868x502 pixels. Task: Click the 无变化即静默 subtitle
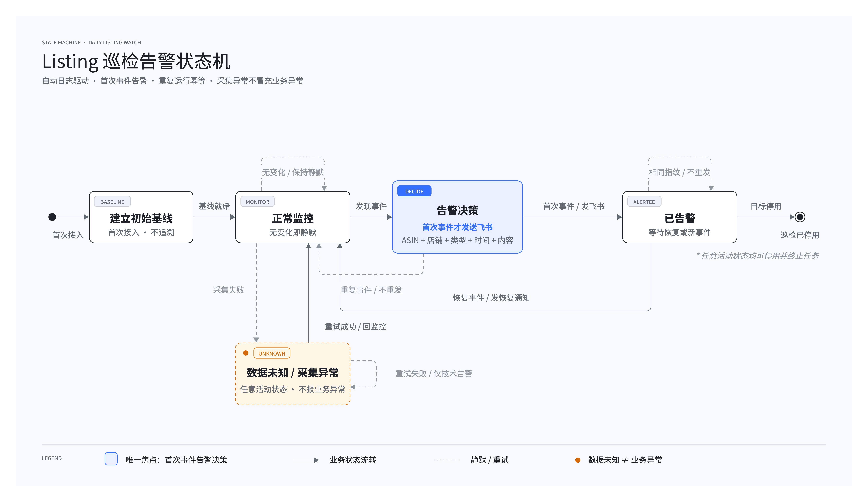pos(292,232)
